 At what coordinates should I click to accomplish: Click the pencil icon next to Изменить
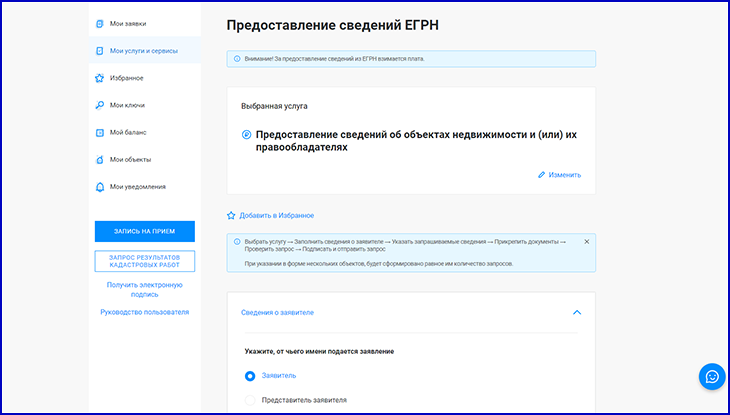(x=542, y=175)
